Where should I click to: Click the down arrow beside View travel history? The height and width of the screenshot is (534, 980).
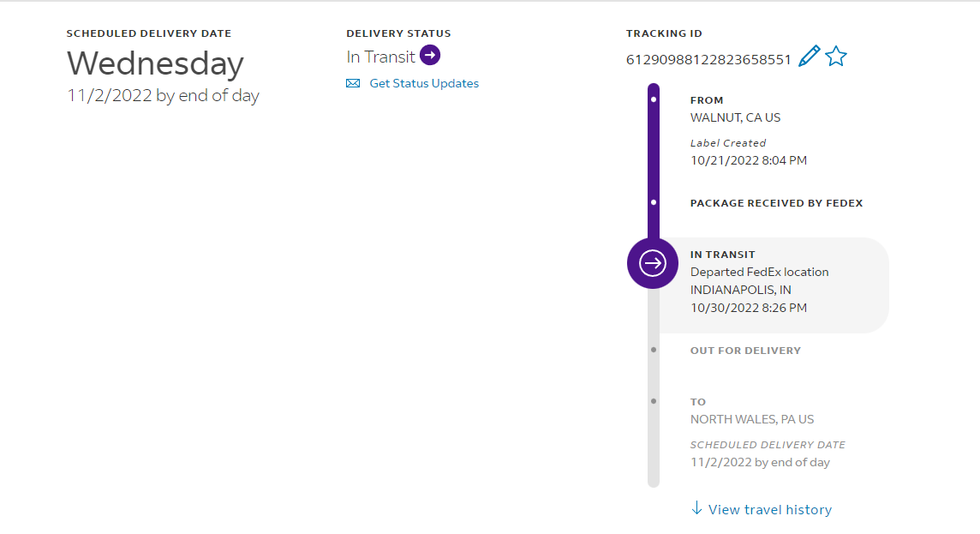(696, 508)
